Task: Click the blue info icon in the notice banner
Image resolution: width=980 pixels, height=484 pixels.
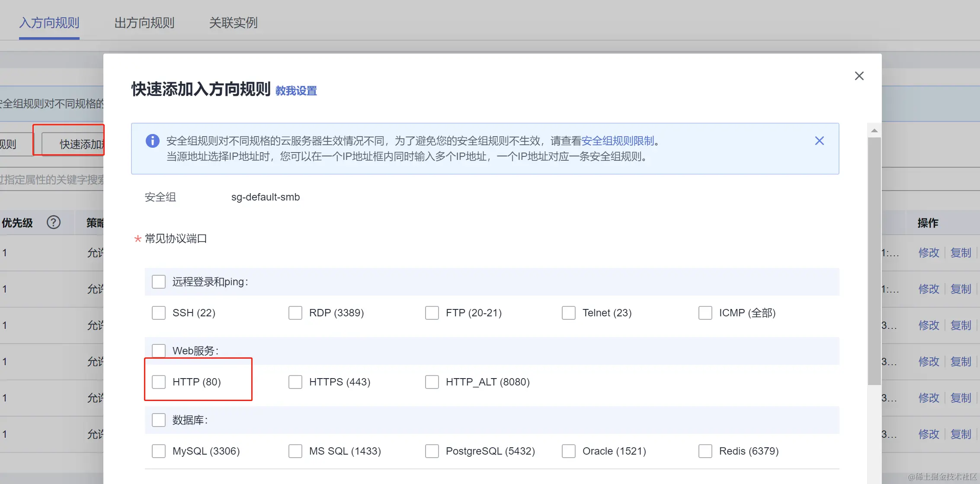Action: click(152, 140)
